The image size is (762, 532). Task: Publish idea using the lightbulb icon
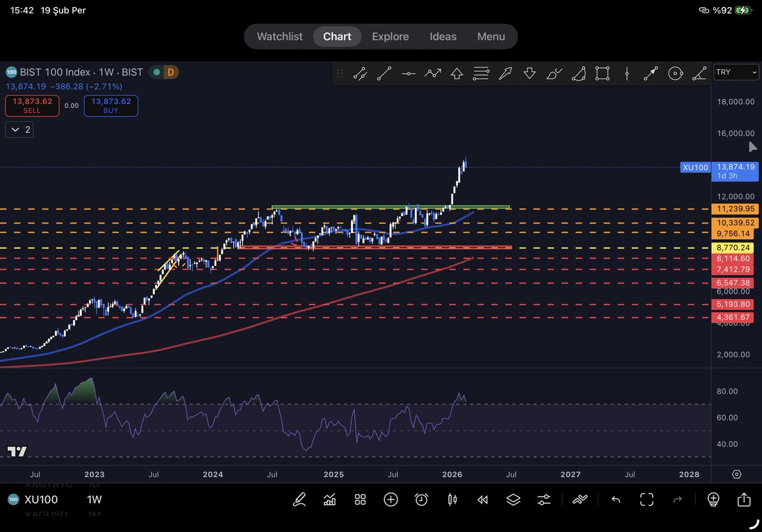713,500
